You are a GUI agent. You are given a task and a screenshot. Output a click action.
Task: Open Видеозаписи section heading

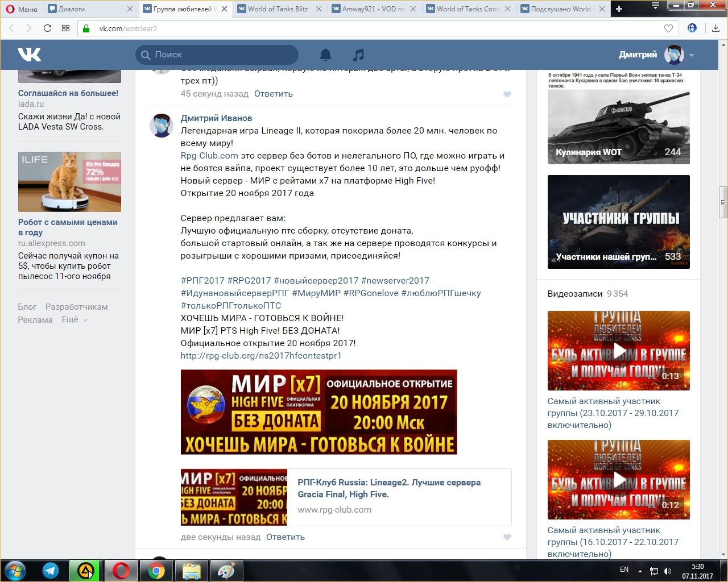[x=575, y=294]
